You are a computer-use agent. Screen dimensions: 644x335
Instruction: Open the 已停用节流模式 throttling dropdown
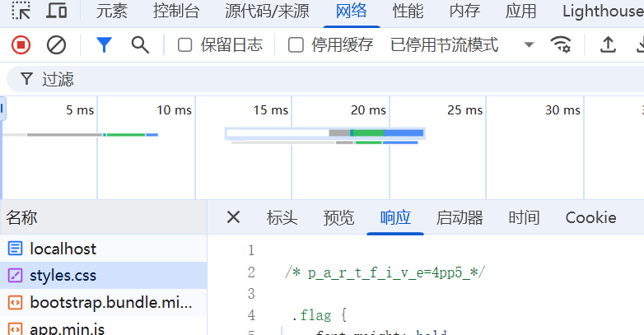click(463, 44)
